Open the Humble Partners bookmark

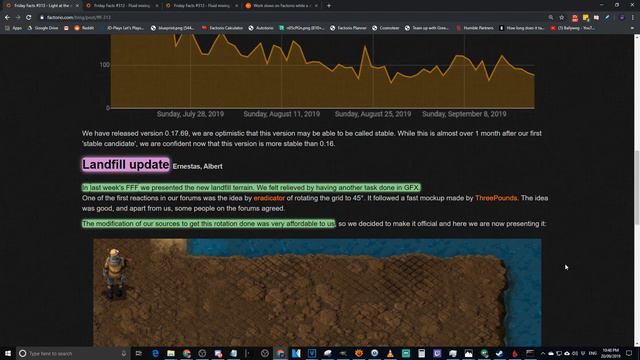(x=475, y=28)
